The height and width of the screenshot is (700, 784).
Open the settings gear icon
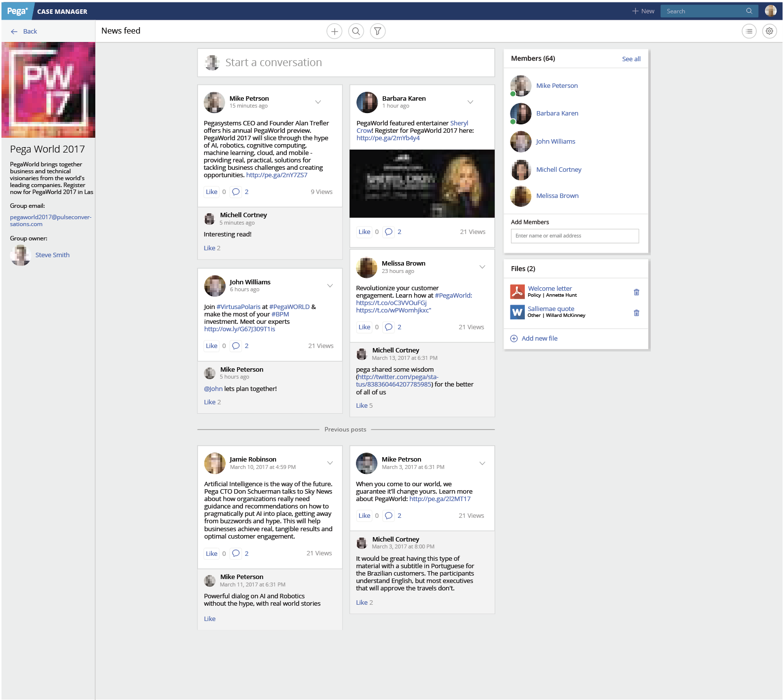click(769, 31)
